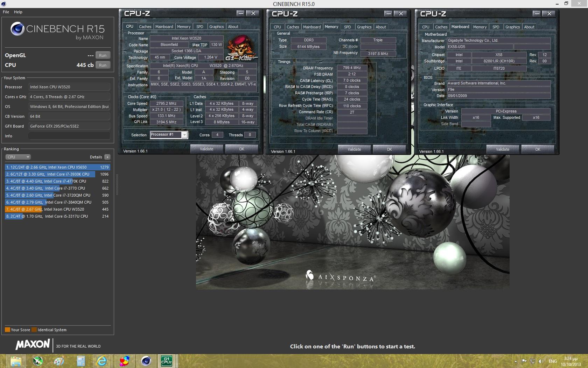Select ranking row Intel Core i7-4770K CPU
The image size is (588, 368).
click(x=57, y=181)
